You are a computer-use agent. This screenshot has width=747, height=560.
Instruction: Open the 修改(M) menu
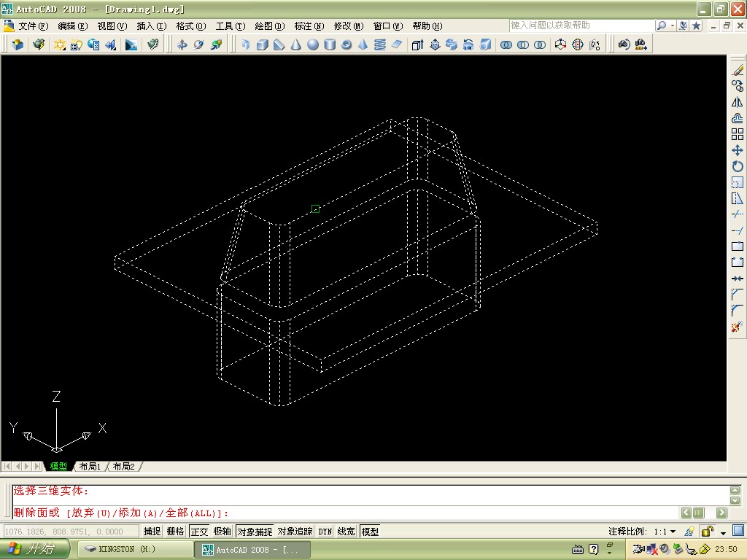point(348,26)
